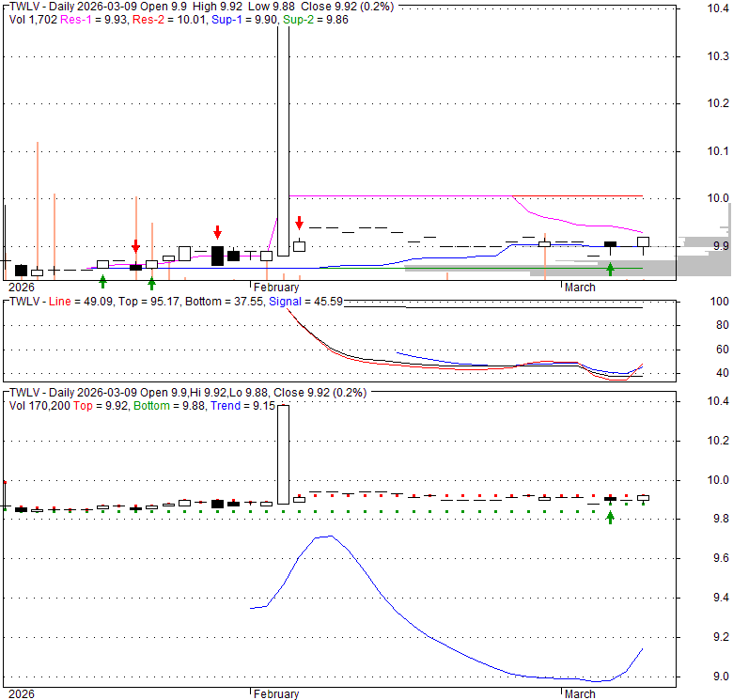Screen dimensions: 733x700
Task: Click the red down arrow above the black January candle
Action: 217,231
